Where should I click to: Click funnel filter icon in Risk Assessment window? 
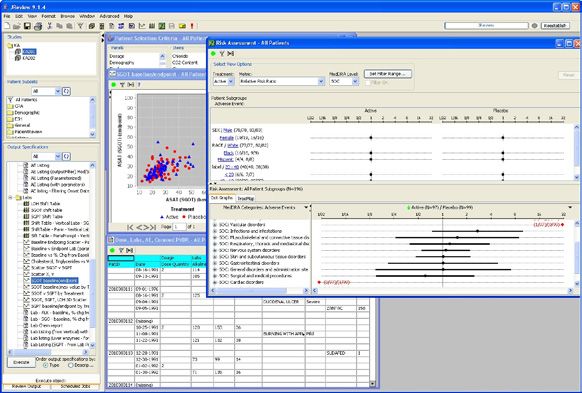point(222,54)
